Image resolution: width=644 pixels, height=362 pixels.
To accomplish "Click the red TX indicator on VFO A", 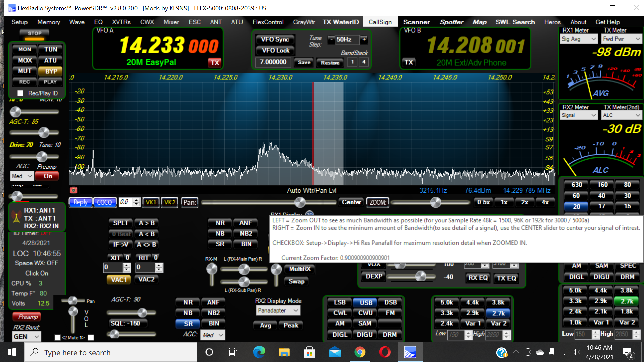I will point(215,62).
